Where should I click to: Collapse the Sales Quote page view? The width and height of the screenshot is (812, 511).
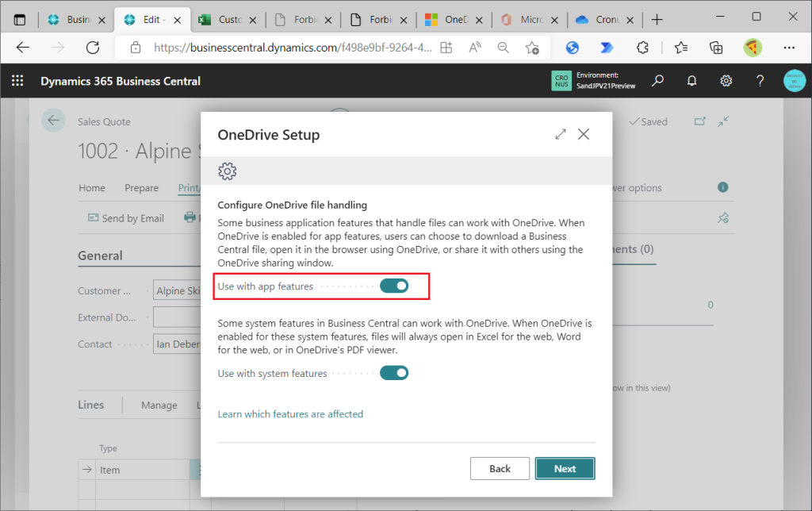[x=723, y=121]
